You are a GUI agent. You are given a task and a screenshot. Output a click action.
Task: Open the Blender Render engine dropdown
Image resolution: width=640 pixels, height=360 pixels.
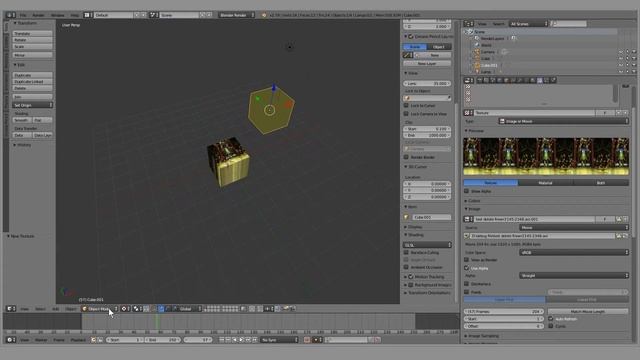(x=236, y=15)
